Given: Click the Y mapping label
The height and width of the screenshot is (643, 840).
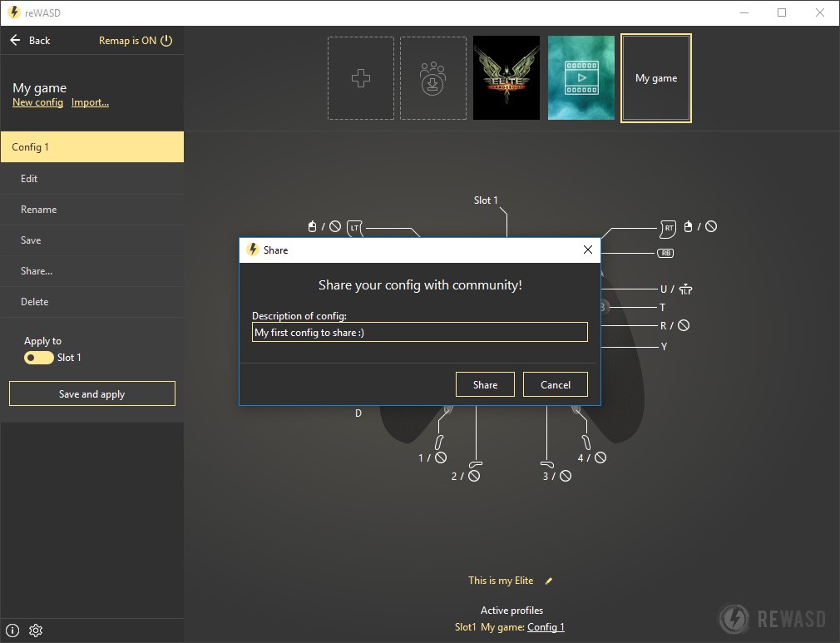Looking at the screenshot, I should (x=664, y=347).
